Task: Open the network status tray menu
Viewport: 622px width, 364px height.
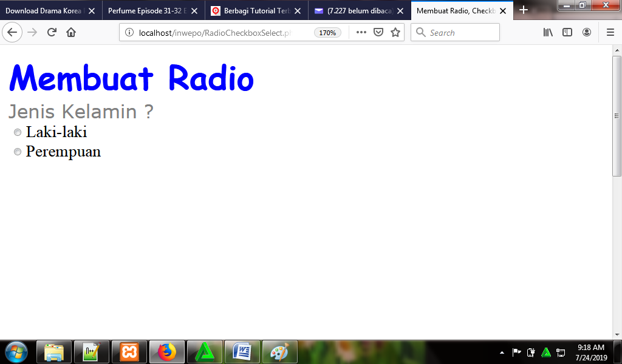Action: tap(560, 352)
